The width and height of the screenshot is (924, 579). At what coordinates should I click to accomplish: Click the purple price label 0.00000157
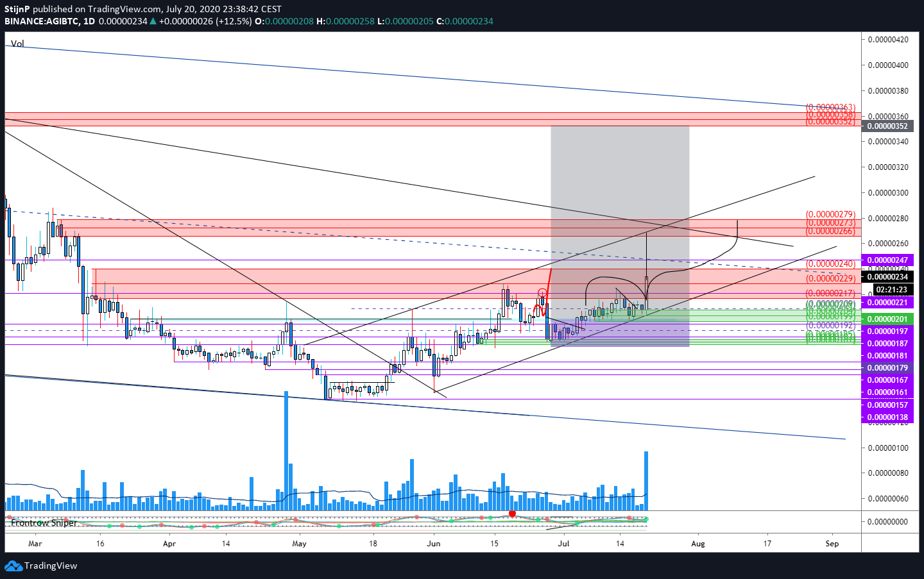pos(887,405)
